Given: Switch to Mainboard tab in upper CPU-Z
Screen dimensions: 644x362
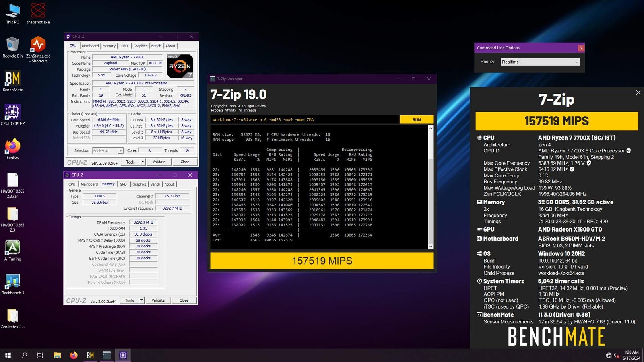Looking at the screenshot, I should point(90,46).
